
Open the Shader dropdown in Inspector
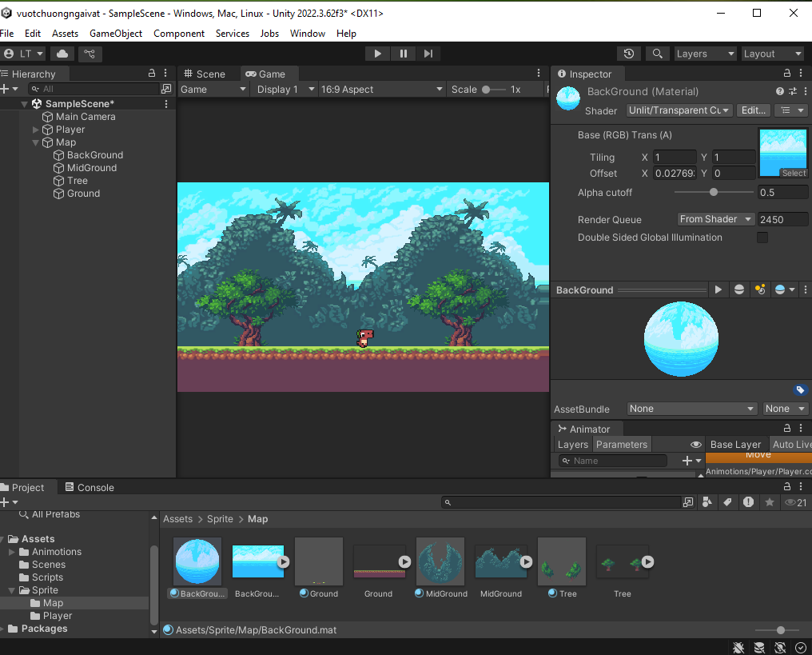679,110
